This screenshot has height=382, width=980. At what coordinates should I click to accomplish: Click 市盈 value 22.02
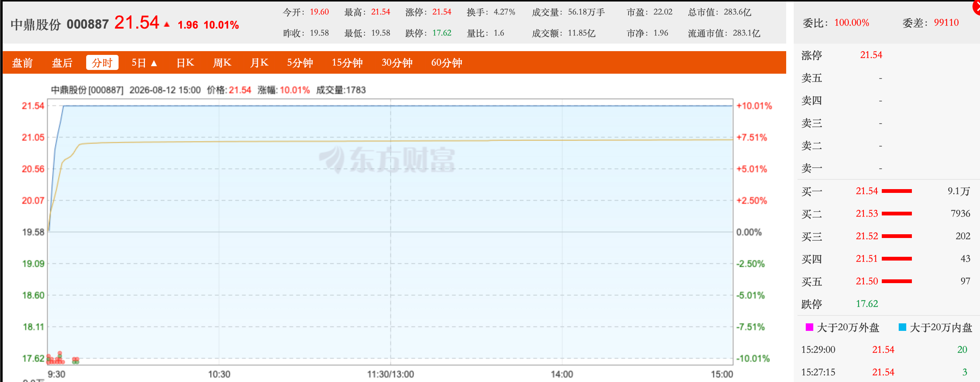click(x=663, y=12)
